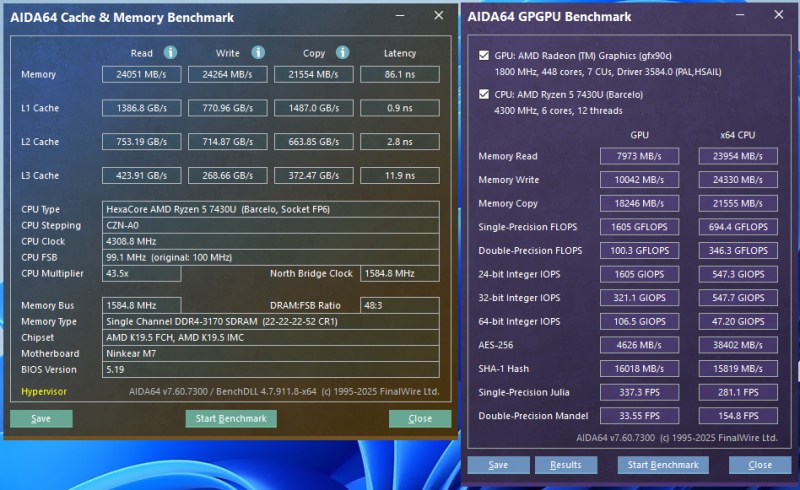Click the Memory Type DDR4-3170 field
This screenshot has width=800, height=490.
(x=271, y=322)
